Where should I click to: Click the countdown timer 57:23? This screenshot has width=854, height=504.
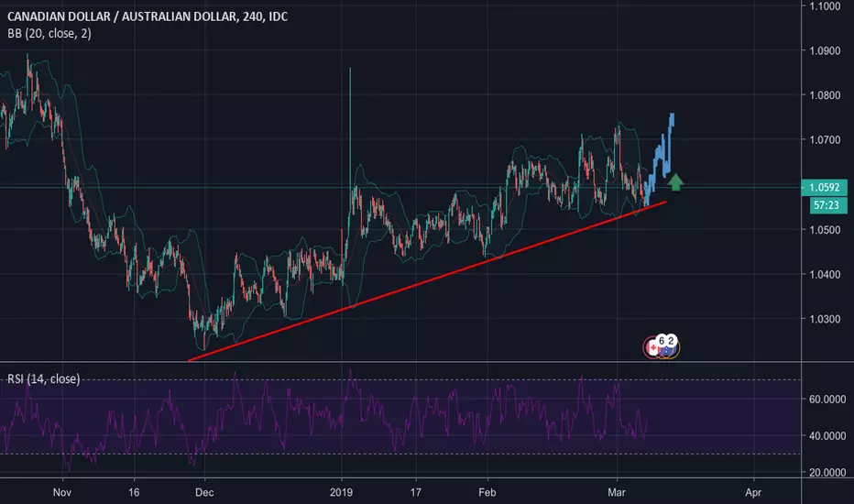pyautogui.click(x=826, y=205)
